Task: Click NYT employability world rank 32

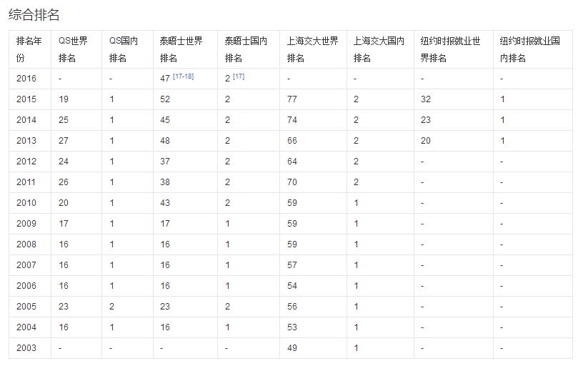Action: [426, 99]
